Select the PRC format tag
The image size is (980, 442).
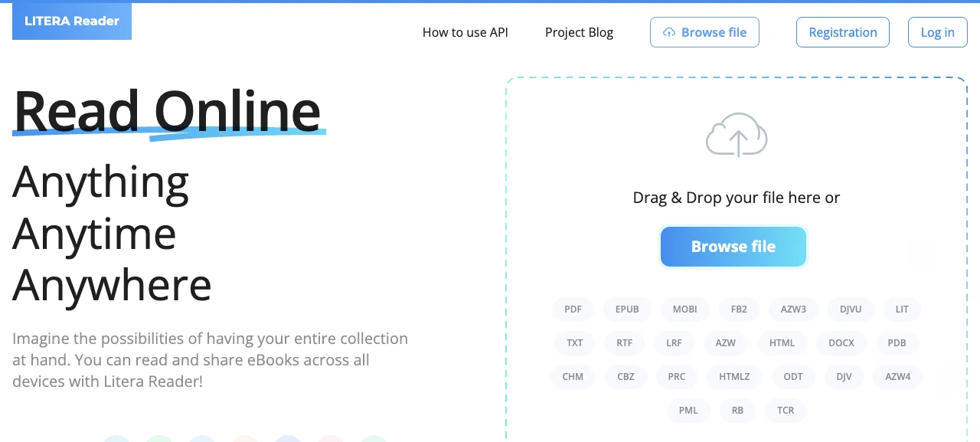pos(677,377)
